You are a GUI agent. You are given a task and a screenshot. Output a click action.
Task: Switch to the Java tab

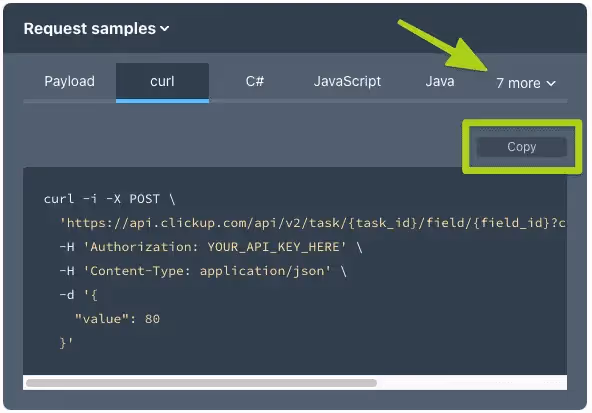pos(440,82)
